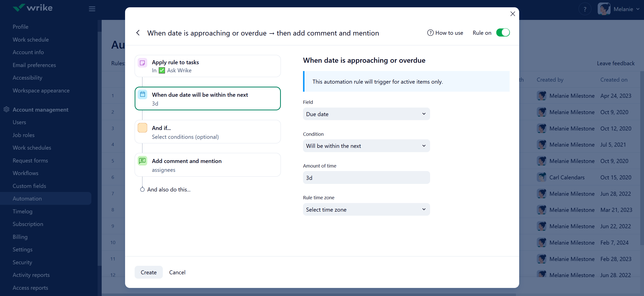Go to Custom fields in sidebar
The width and height of the screenshot is (644, 296).
[29, 186]
